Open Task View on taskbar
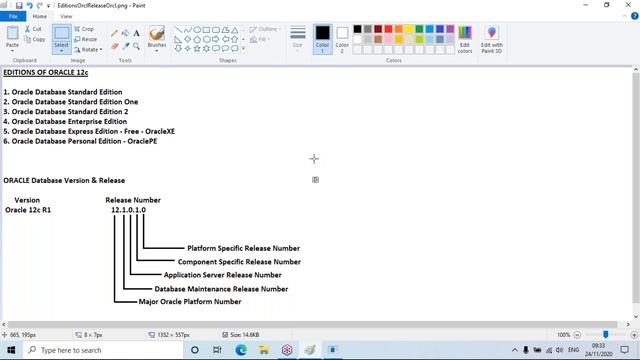Viewport: 640px width, 360px height. pos(217,350)
